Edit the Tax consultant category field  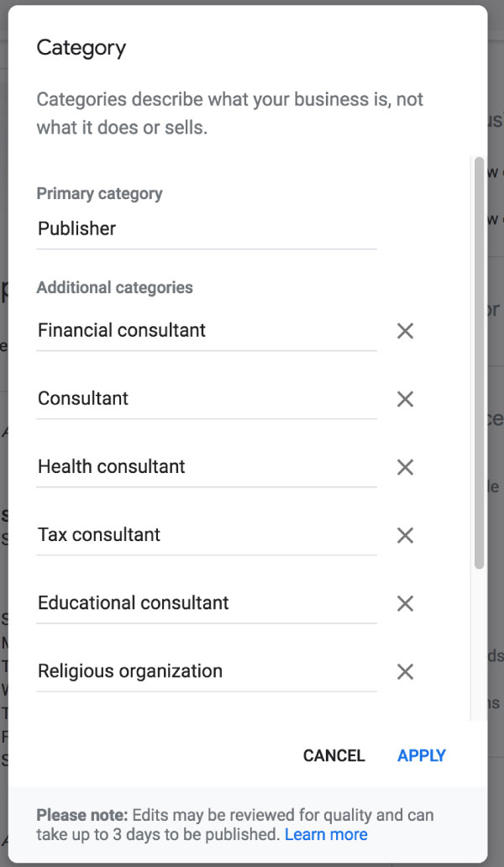206,535
